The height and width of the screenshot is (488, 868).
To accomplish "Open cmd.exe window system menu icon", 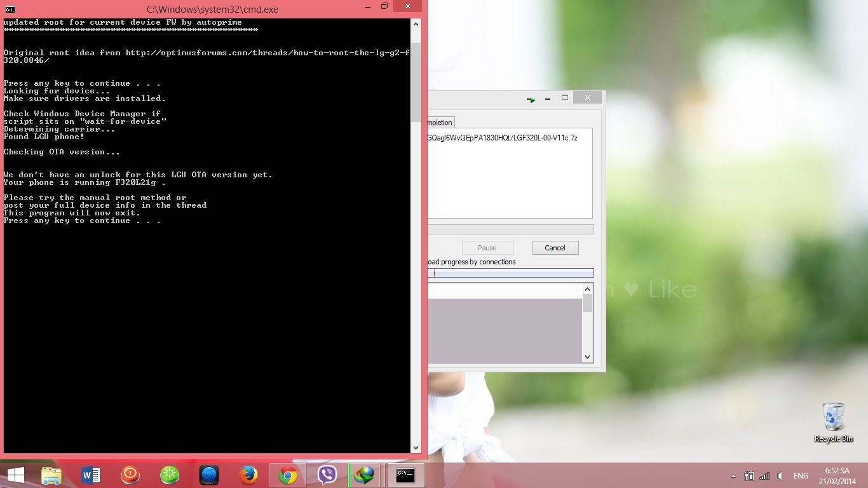I will 10,9.
